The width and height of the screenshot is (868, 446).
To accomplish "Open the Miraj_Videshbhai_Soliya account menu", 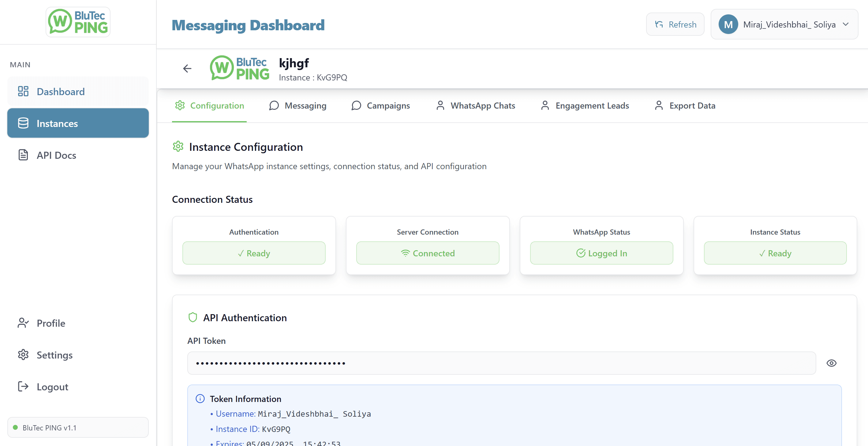I will point(789,24).
